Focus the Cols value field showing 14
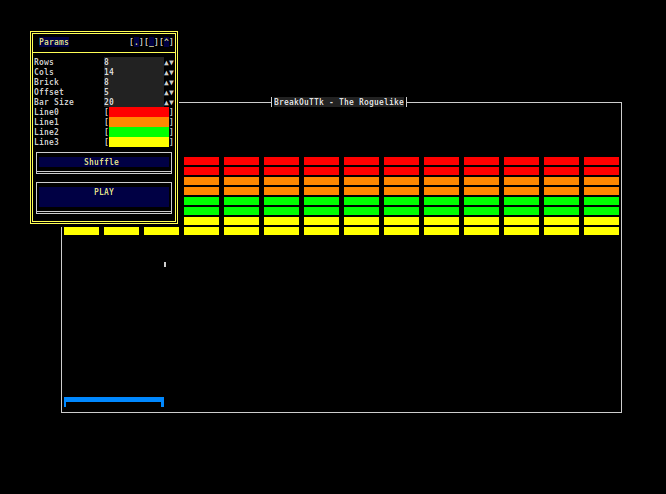The height and width of the screenshot is (494, 666). [x=134, y=72]
